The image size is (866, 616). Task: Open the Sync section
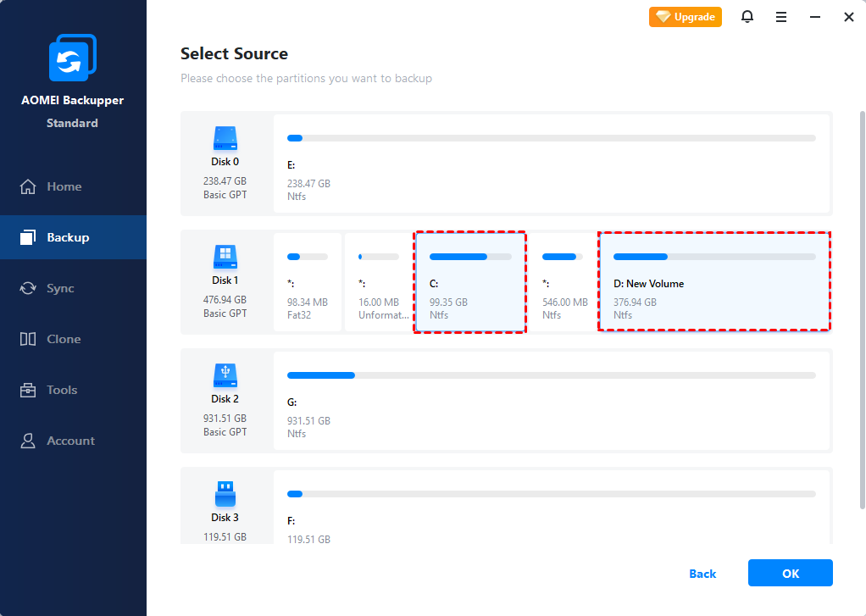tap(60, 288)
